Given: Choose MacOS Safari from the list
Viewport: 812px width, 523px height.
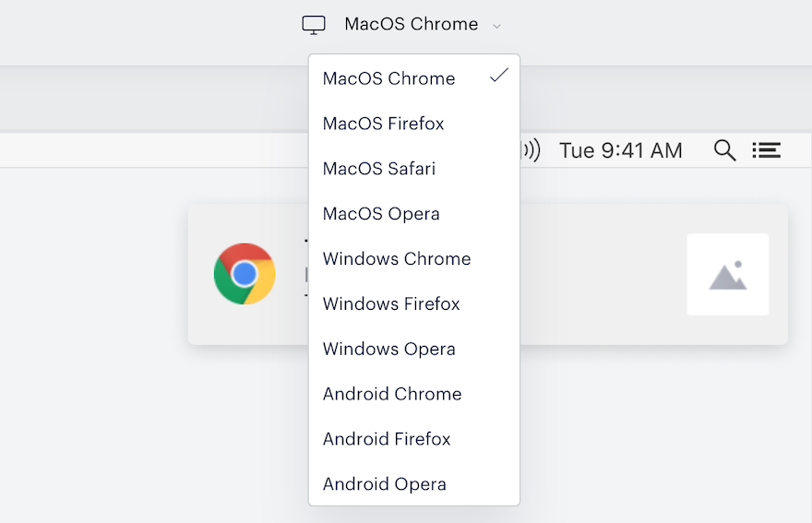Looking at the screenshot, I should click(x=414, y=168).
